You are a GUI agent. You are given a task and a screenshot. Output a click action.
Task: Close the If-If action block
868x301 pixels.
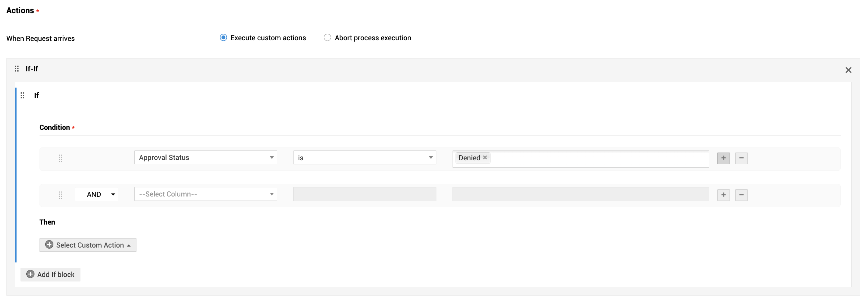(x=848, y=70)
